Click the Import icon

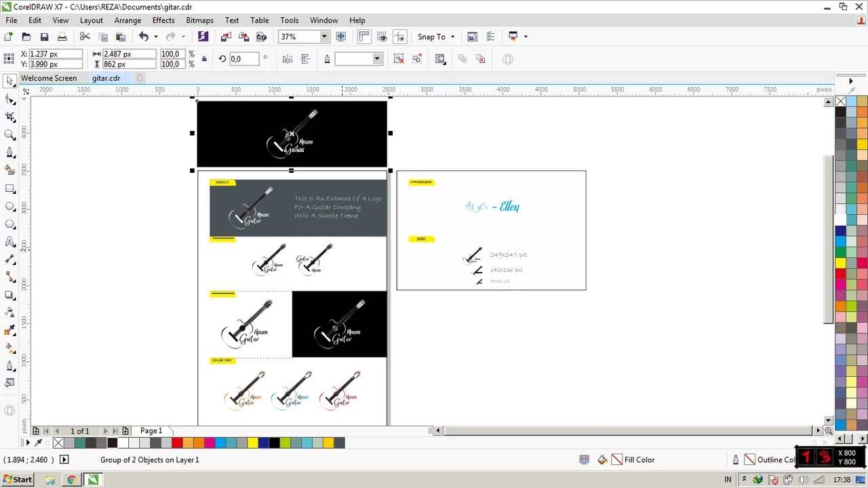pos(226,37)
